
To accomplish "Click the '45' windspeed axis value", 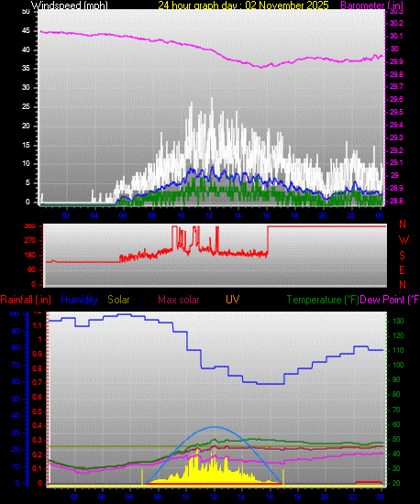I will point(26,31).
